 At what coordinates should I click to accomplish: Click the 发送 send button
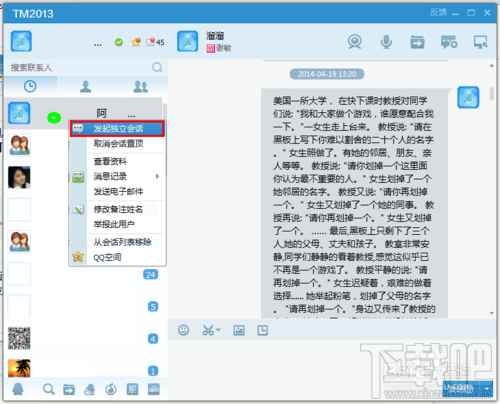(462, 388)
